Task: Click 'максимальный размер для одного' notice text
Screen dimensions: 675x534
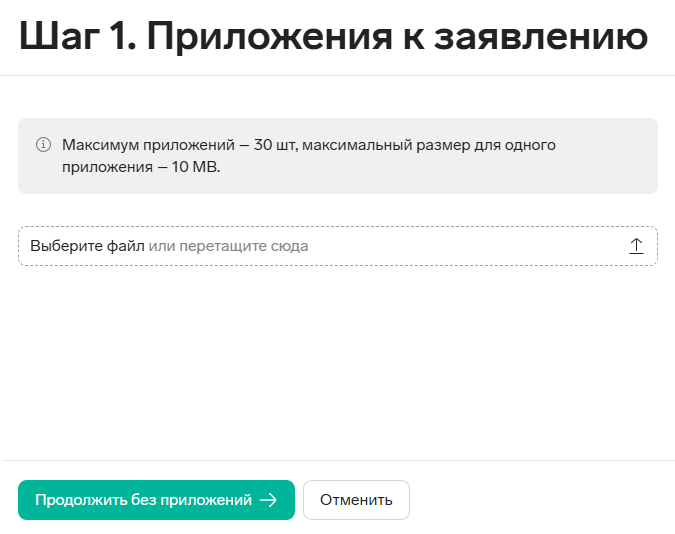Action: (x=429, y=145)
